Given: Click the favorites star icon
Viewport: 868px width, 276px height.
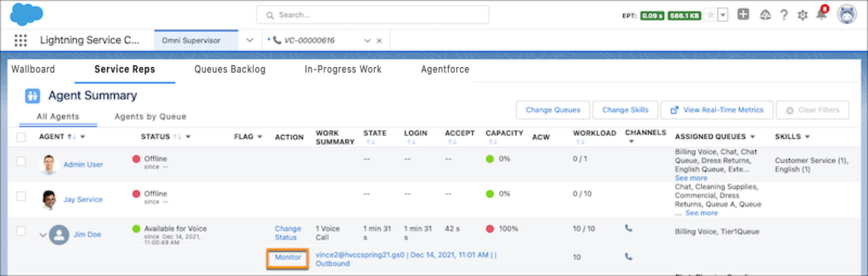Looking at the screenshot, I should [x=710, y=15].
